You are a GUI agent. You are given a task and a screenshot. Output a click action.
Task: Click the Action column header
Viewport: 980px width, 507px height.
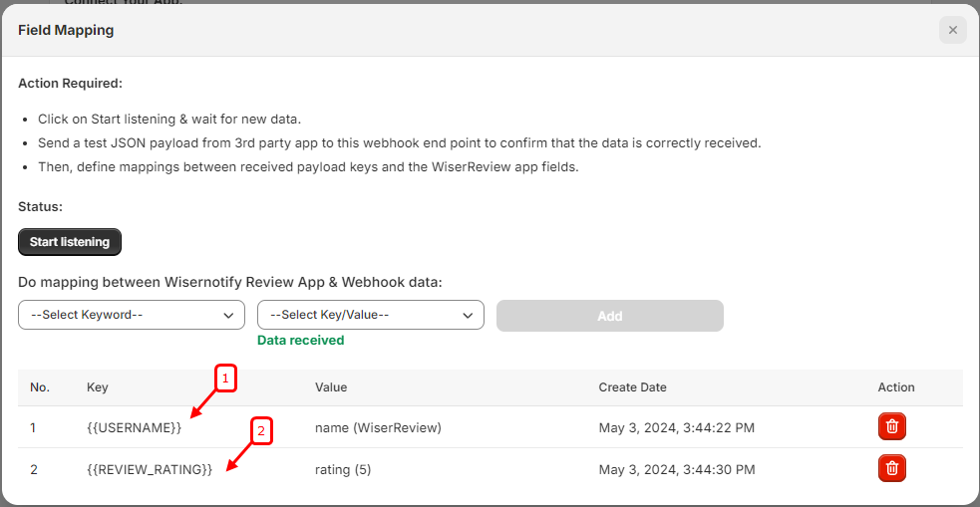[896, 387]
